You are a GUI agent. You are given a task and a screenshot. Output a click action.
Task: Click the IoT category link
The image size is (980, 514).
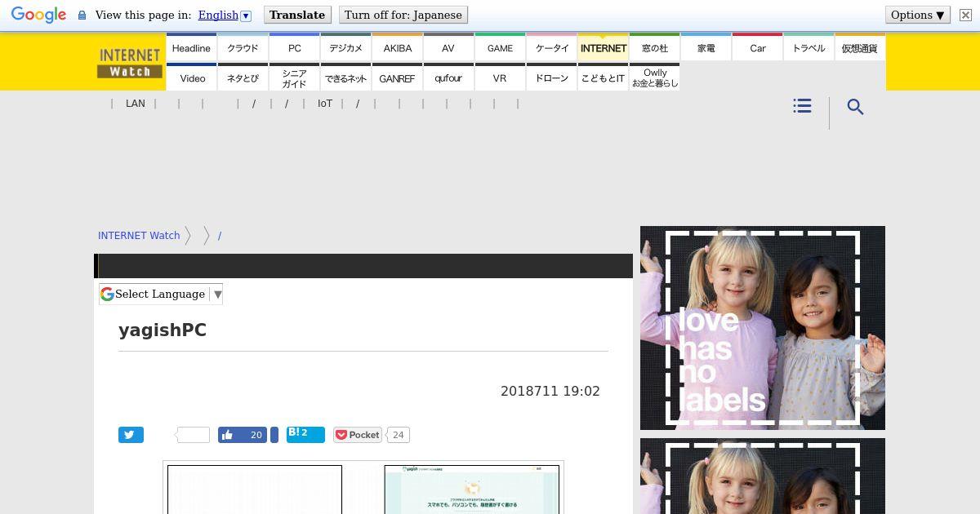[325, 104]
